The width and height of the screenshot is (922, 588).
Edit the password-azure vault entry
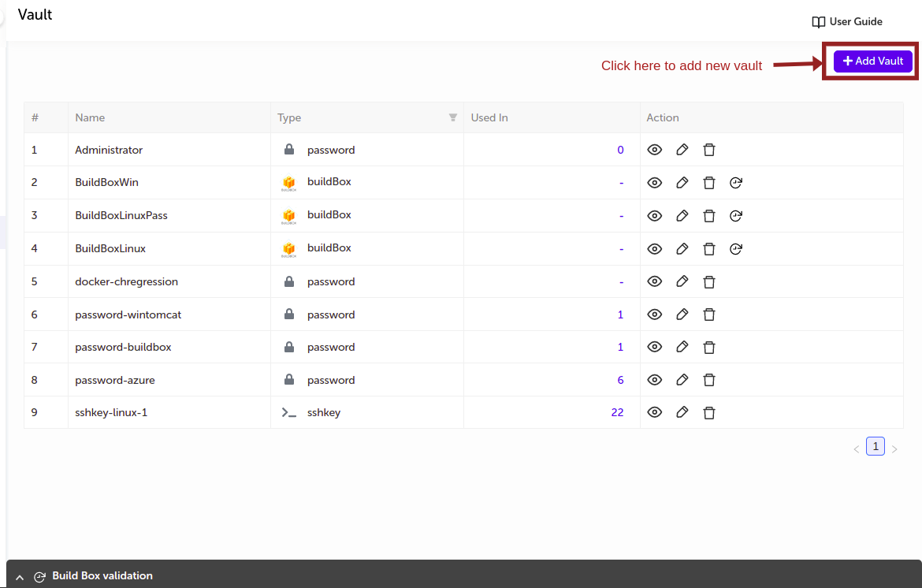[682, 380]
